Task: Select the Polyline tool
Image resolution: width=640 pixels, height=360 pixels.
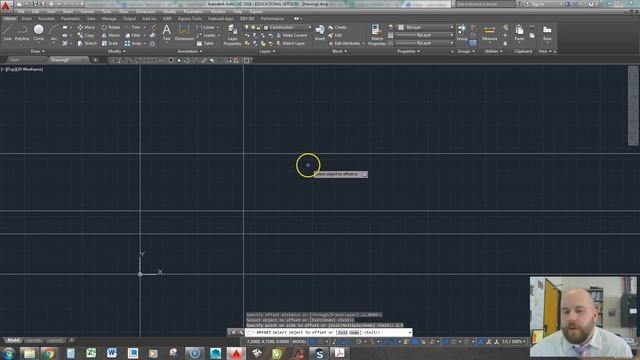Action: click(22, 32)
